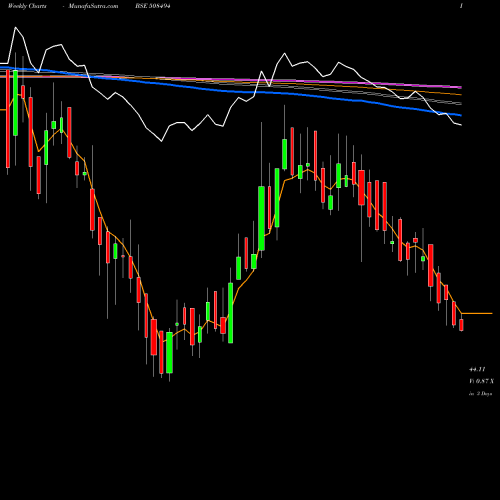Viewport: 500px width, 500px height.
Task: Click the 'V: 0.87 X' volume text
Action: [481, 381]
